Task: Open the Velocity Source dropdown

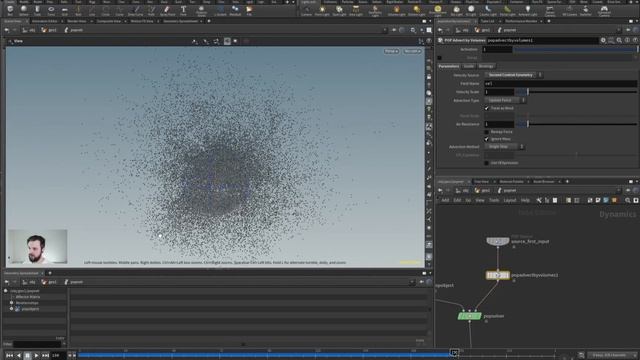Action: tap(513, 75)
